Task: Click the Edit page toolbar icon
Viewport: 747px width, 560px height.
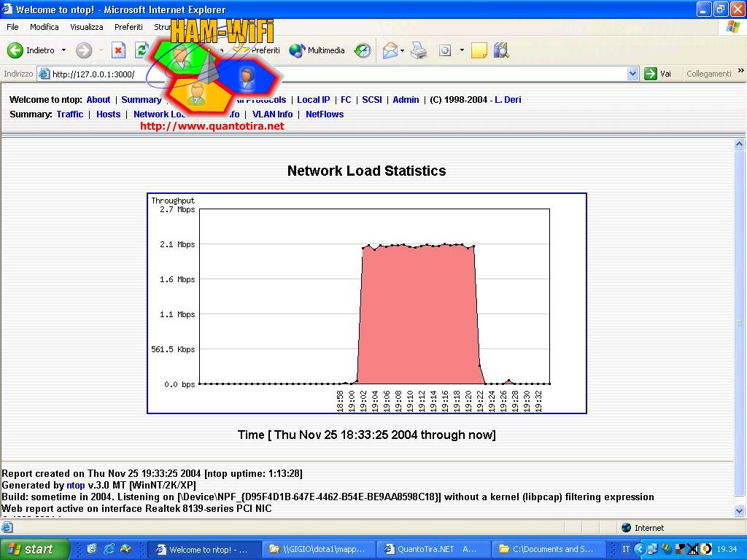Action: click(445, 50)
